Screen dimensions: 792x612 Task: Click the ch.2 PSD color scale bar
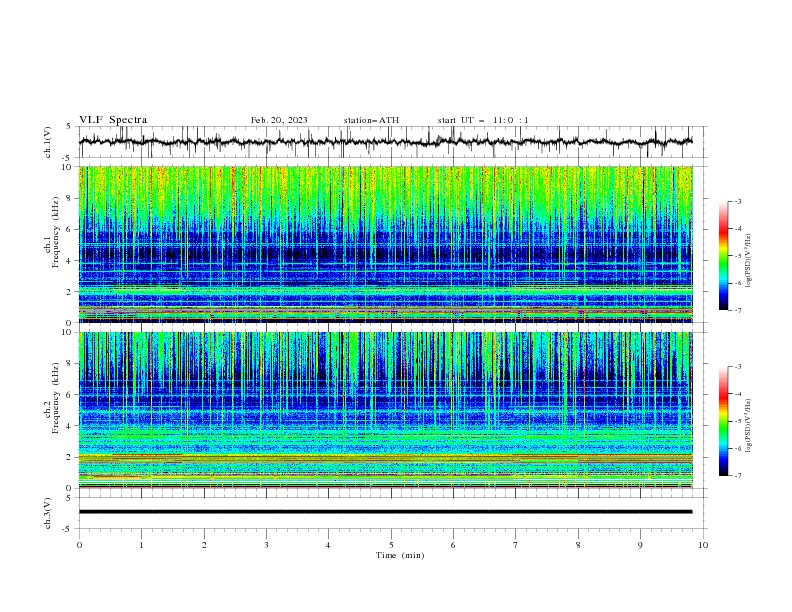coord(723,421)
